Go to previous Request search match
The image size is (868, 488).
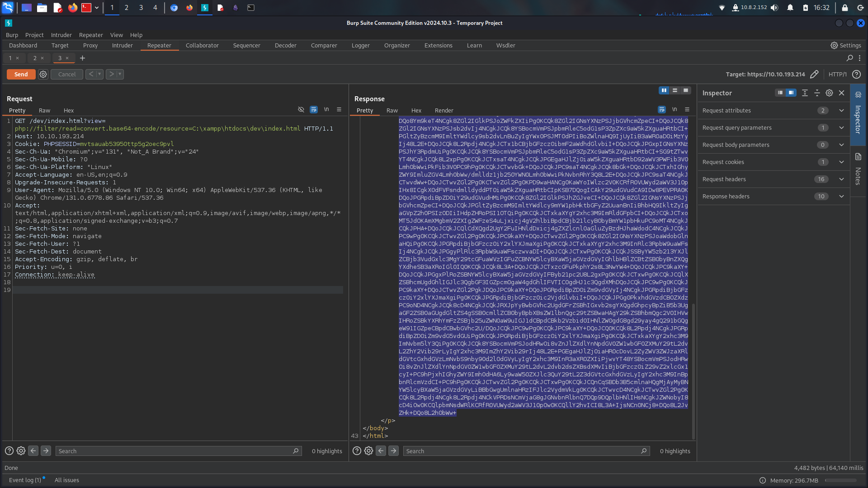pyautogui.click(x=33, y=451)
